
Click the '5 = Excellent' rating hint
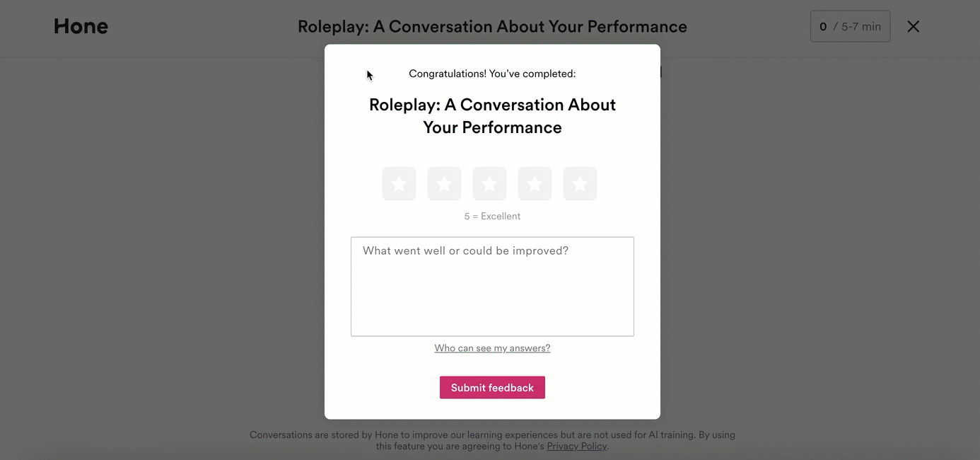pos(492,217)
